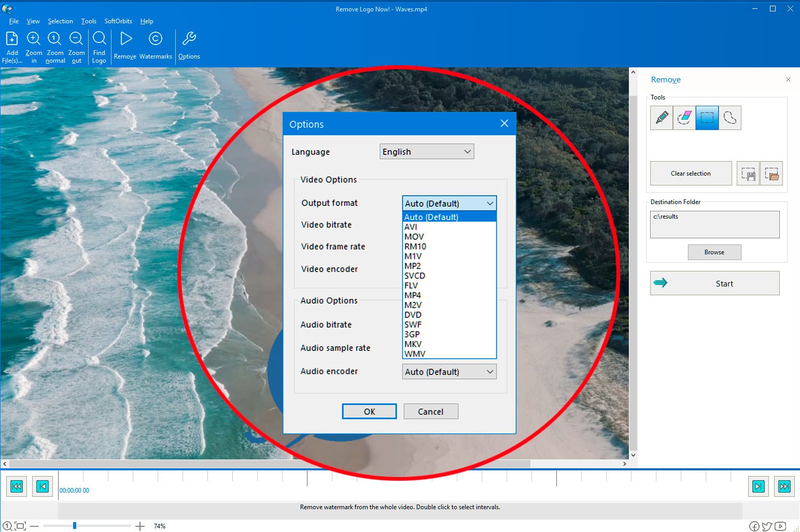The width and height of the screenshot is (800, 532).
Task: Expand the Language dropdown
Action: (x=427, y=152)
